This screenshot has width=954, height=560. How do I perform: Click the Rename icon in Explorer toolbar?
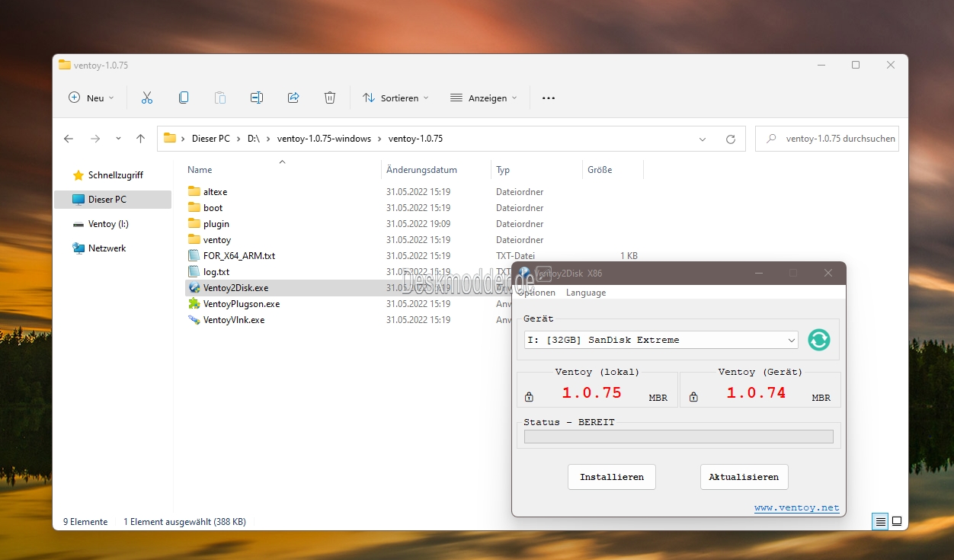[257, 98]
